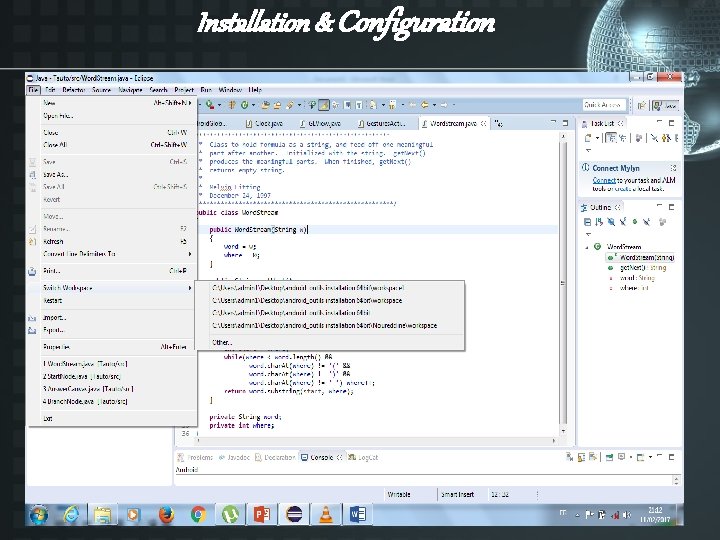Open Firefox from the taskbar
The width and height of the screenshot is (720, 540).
[166, 515]
